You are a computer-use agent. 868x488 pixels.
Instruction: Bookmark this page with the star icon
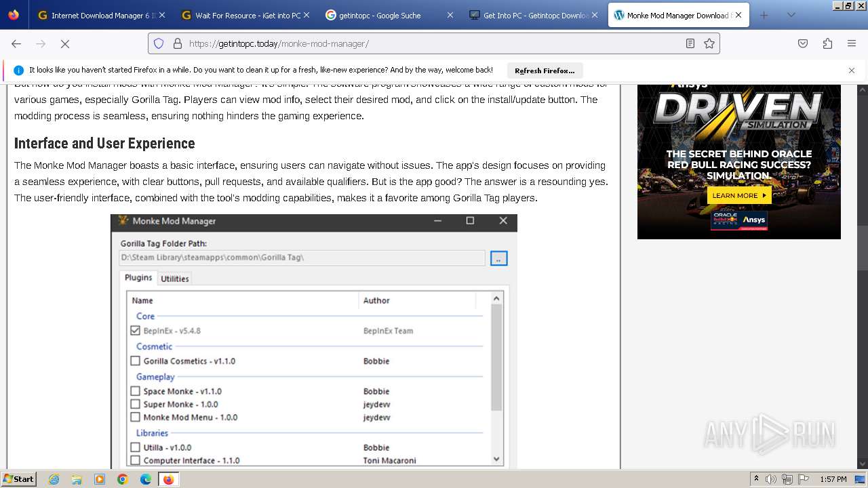[709, 43]
